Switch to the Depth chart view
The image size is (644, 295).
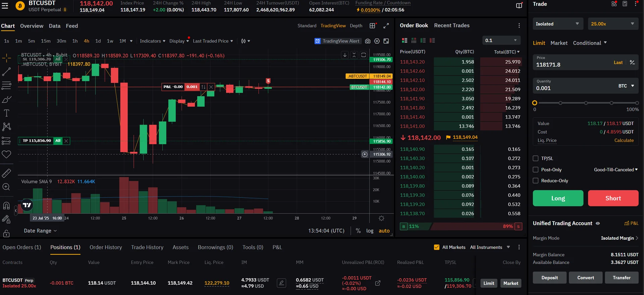coord(356,26)
